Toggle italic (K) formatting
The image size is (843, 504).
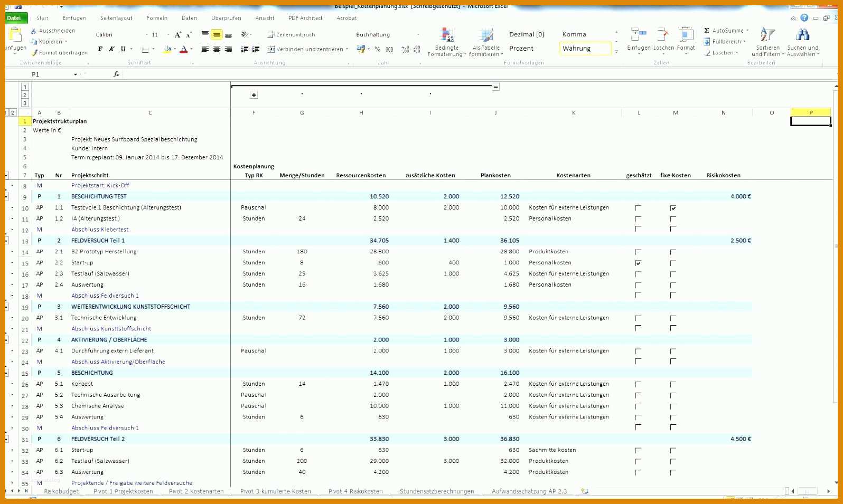tap(111, 49)
